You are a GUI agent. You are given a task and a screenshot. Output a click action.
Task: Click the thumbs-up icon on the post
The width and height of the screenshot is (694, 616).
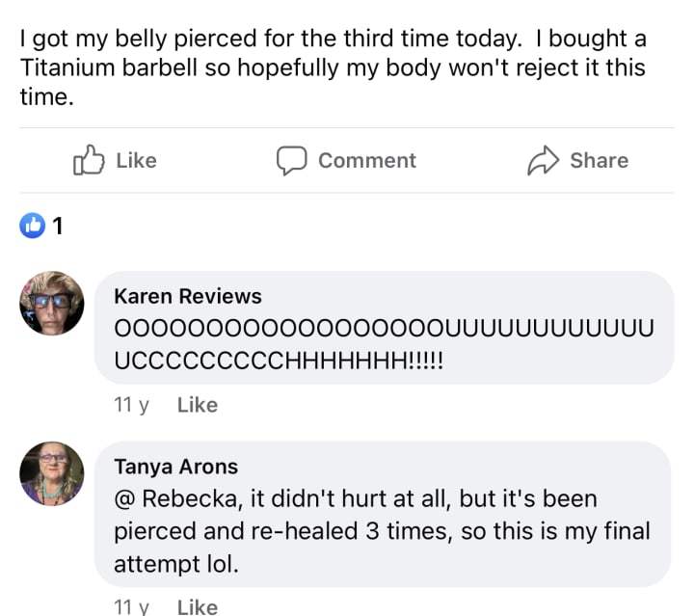[x=88, y=160]
